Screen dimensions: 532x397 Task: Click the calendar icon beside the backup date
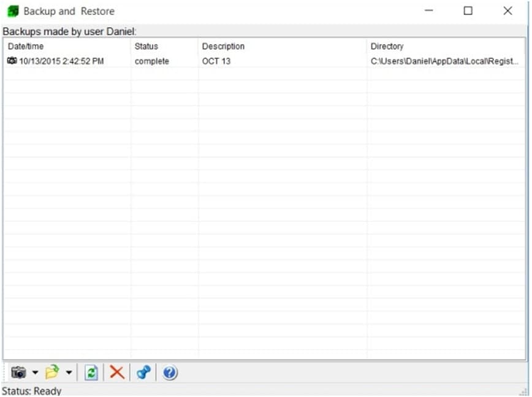13,61
